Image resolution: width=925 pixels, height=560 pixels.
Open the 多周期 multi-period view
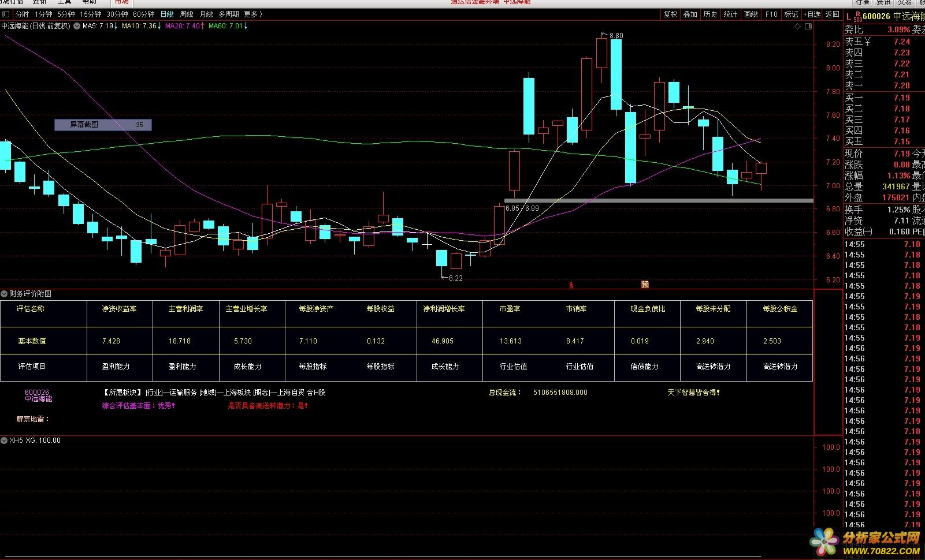pyautogui.click(x=228, y=14)
